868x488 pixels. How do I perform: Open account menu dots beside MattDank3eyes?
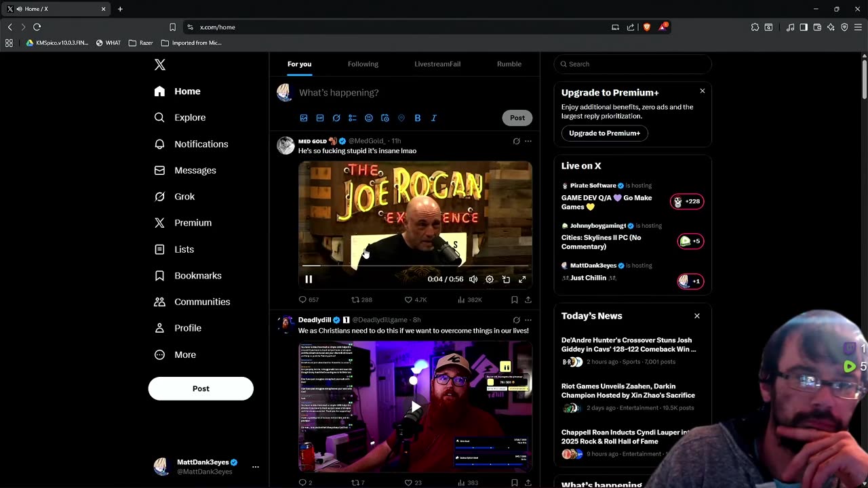(x=256, y=467)
